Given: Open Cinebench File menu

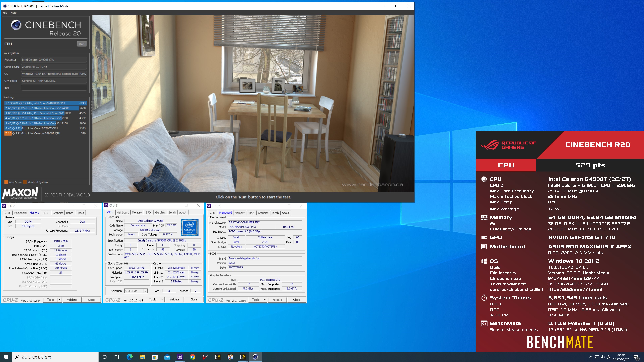Looking at the screenshot, I should (x=5, y=13).
